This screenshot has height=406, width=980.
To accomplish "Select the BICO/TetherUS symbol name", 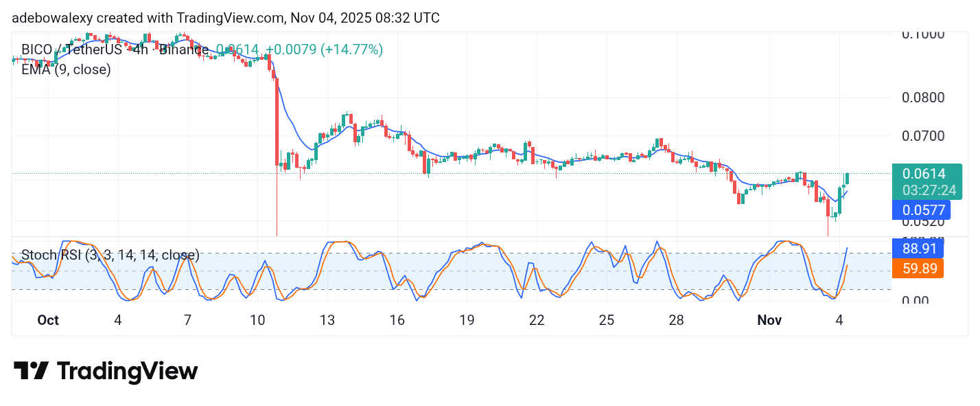I will (x=71, y=49).
